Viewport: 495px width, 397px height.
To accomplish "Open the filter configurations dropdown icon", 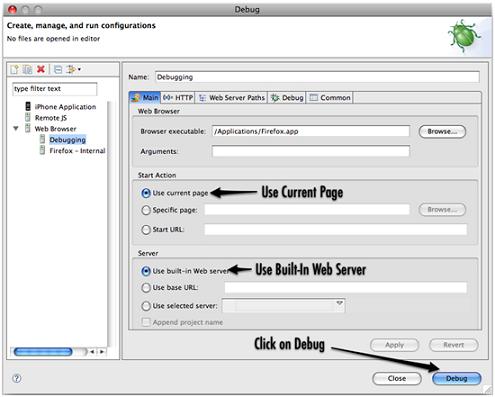I will click(x=74, y=69).
